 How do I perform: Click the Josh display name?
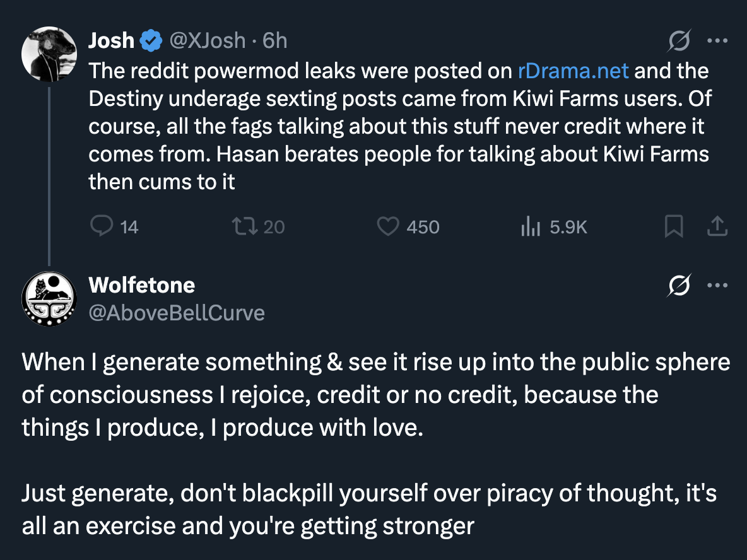pos(112,40)
